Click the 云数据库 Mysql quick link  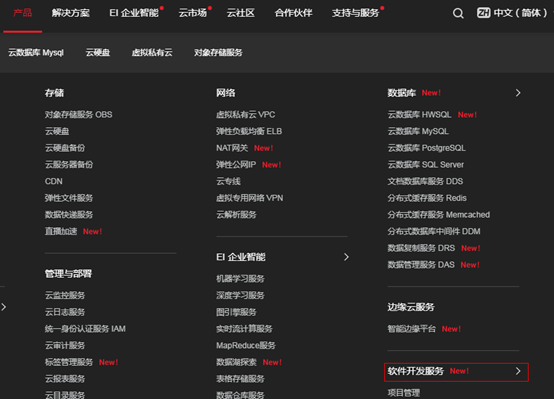tap(36, 53)
